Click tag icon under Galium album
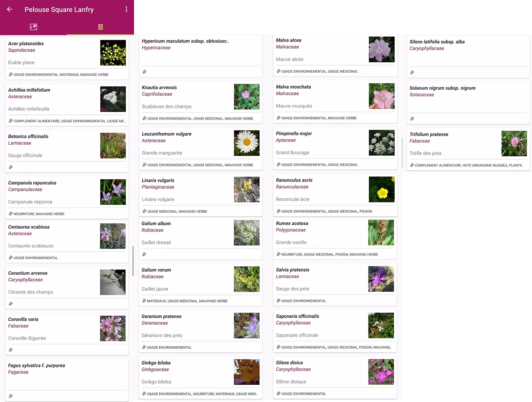 pos(144,254)
